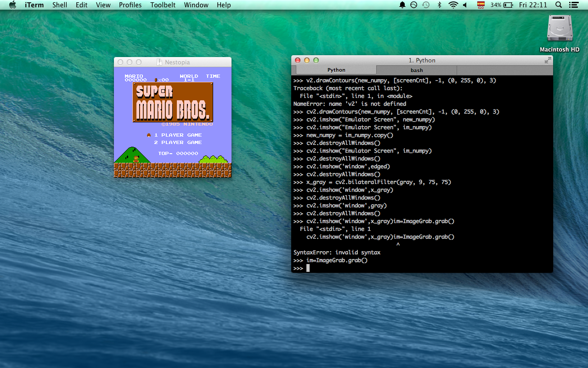Click the Python terminal input prompt

[308, 268]
